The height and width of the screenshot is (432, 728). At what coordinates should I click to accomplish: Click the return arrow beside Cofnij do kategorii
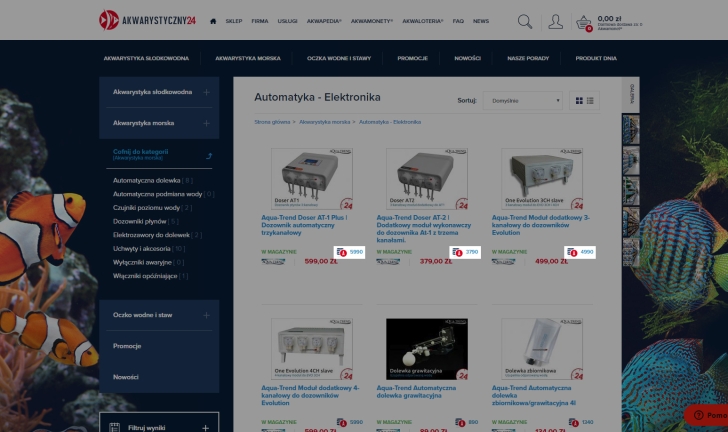pyautogui.click(x=209, y=156)
